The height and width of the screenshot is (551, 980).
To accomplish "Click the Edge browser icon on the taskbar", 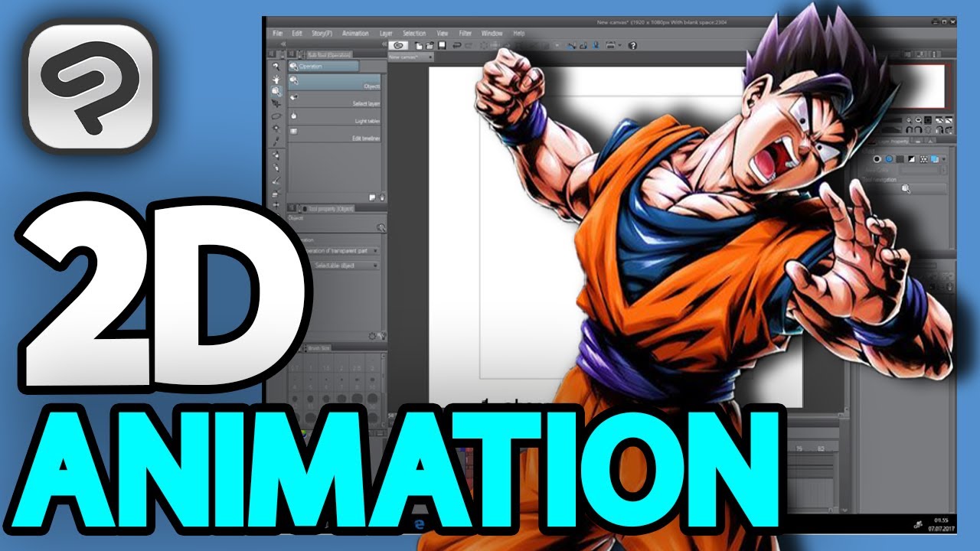I will tap(420, 526).
